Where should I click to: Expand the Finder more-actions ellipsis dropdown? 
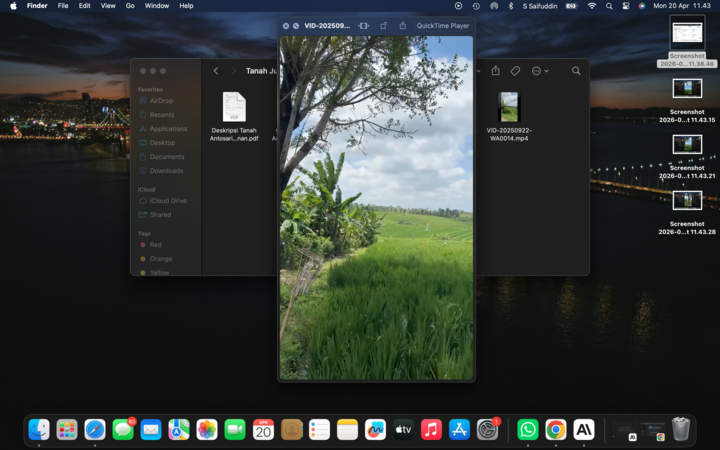540,71
